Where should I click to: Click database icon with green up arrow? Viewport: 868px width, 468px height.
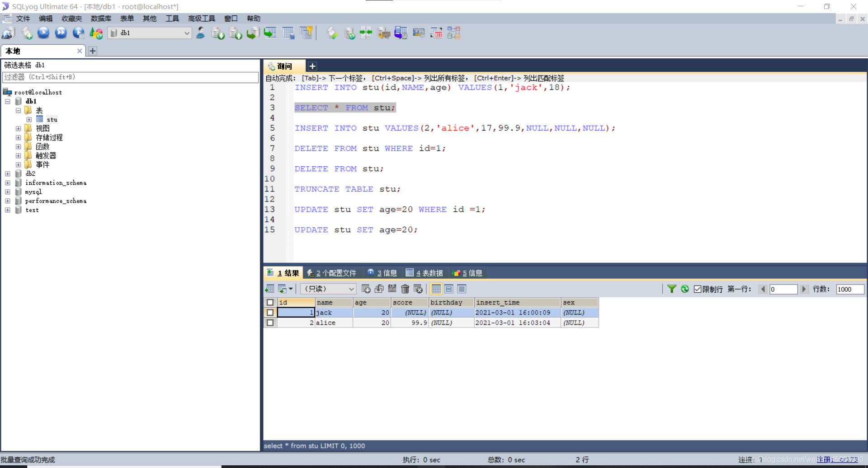coord(236,33)
